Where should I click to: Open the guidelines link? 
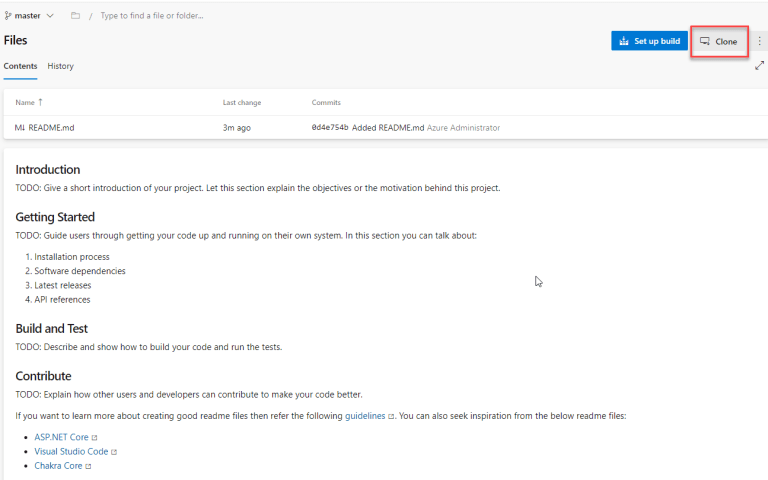(x=365, y=416)
